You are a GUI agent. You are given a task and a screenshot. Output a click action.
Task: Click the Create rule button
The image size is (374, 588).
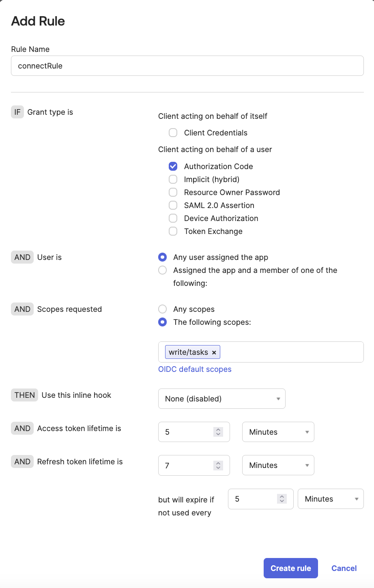(x=290, y=568)
